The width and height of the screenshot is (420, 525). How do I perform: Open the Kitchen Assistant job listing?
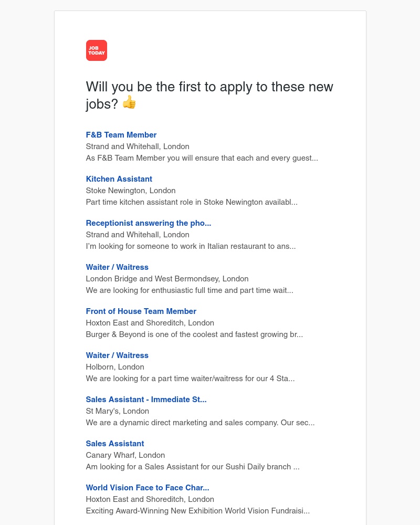click(x=119, y=179)
